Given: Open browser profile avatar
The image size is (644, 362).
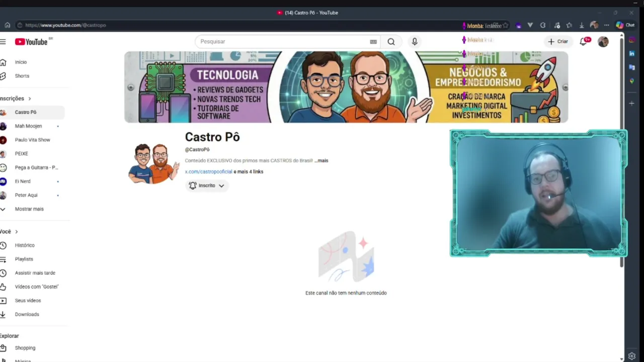Looking at the screenshot, I should (594, 25).
